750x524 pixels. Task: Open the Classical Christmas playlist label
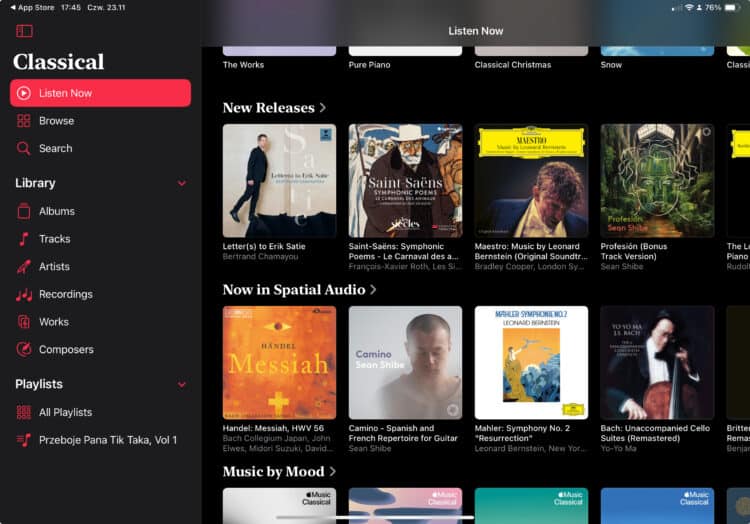513,65
